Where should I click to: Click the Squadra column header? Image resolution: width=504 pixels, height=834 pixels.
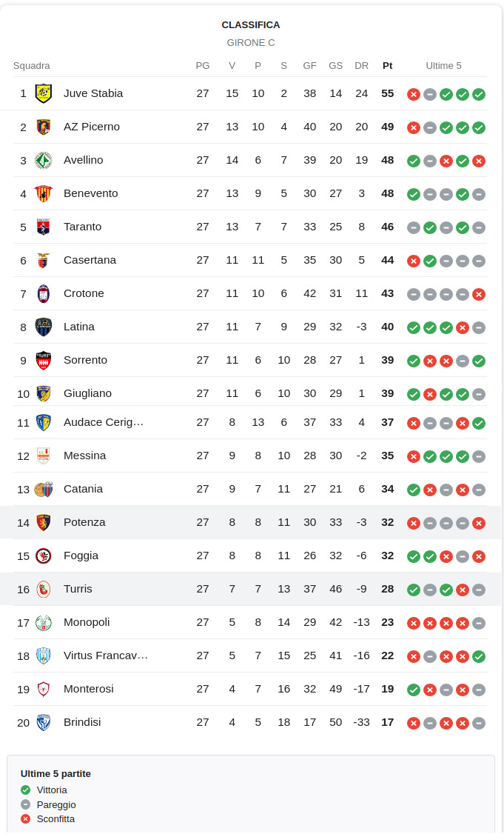[32, 65]
